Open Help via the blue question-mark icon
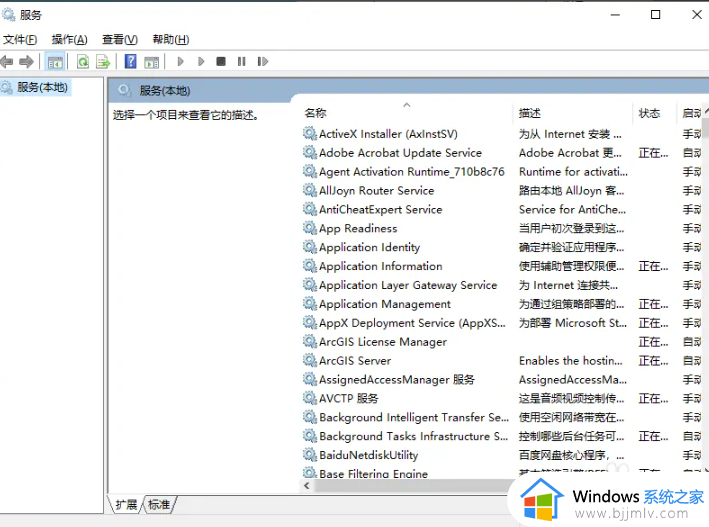 pos(131,61)
